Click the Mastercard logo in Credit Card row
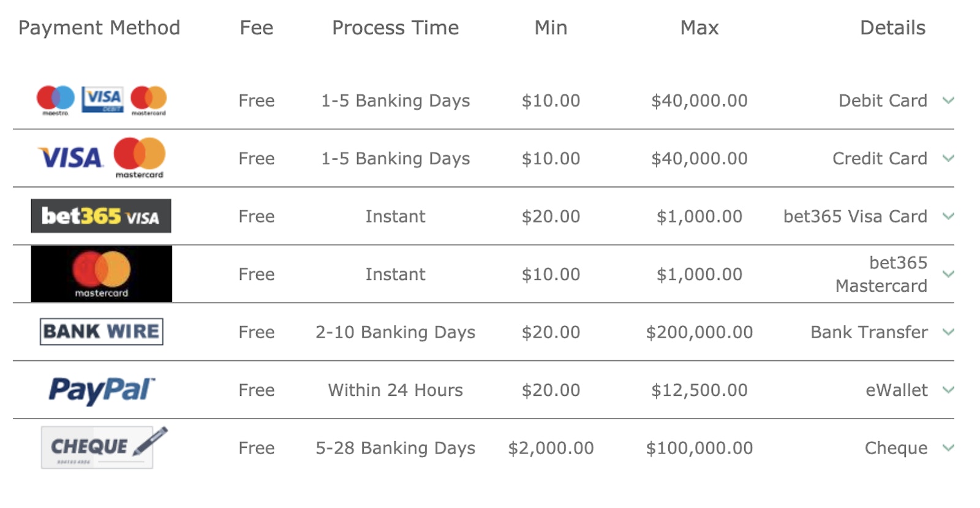 [140, 157]
